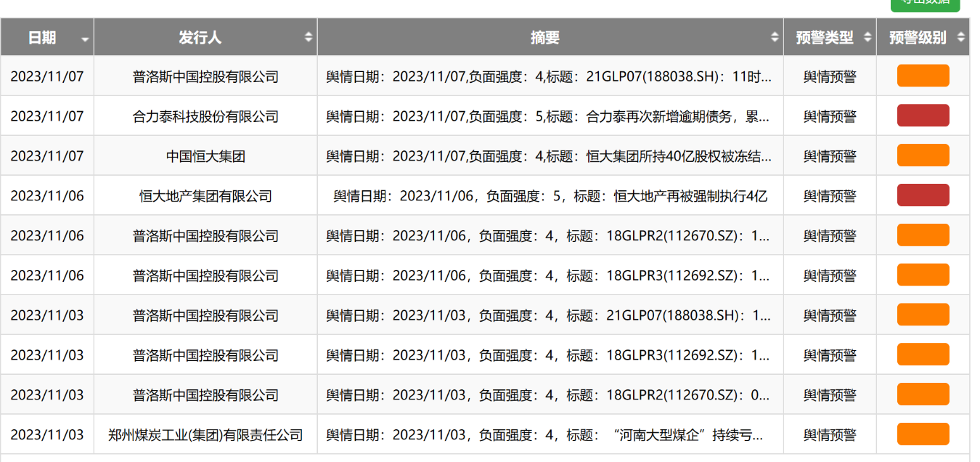The height and width of the screenshot is (462, 980).
Task: Open summary '21GLP07(188038.SH)：11时…' dated 2023/11/07
Action: (550, 76)
